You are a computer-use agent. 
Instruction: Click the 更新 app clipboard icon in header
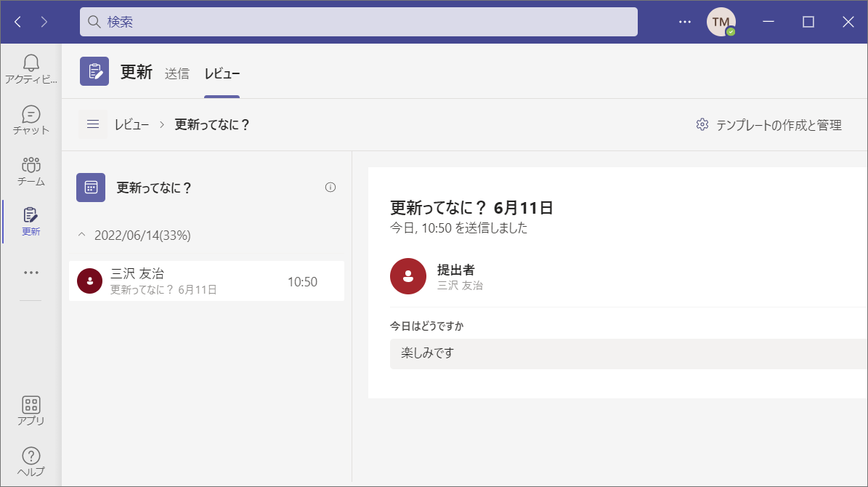(x=94, y=71)
